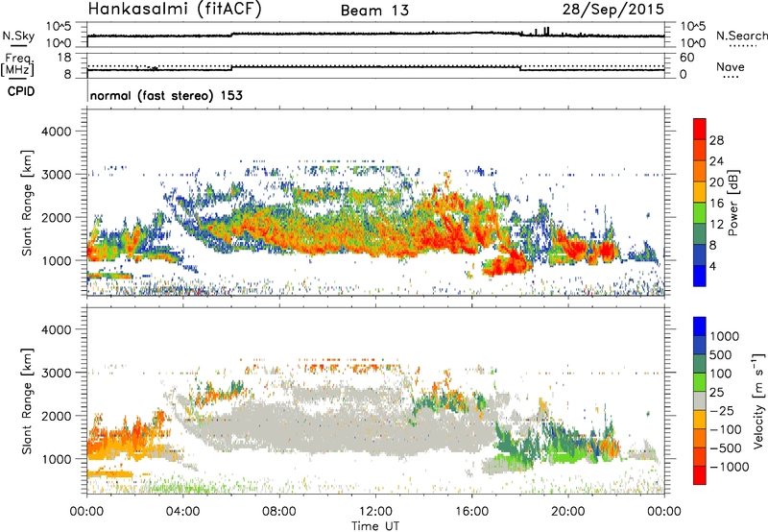Click the N.Search legend label
Viewport: 768px width, 532px height.
click(x=741, y=36)
